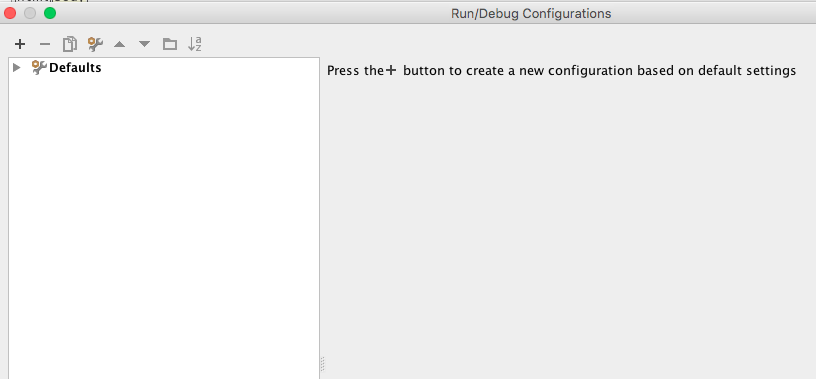Open the edit defaults wrench tool in the toolbar
The image size is (816, 379).
[95, 44]
